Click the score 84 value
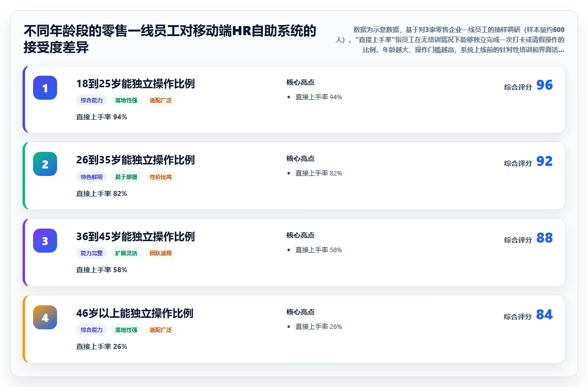The height and width of the screenshot is (387, 588). tap(544, 314)
